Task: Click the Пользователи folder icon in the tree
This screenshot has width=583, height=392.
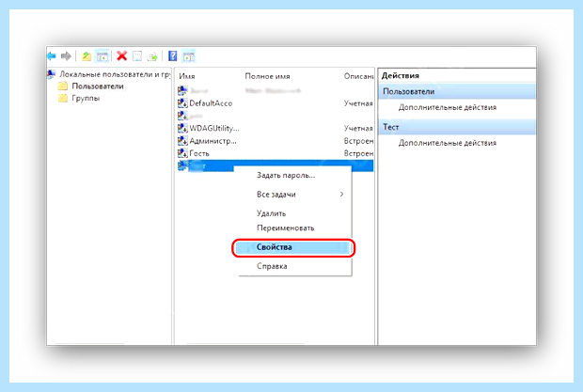Action: click(63, 86)
